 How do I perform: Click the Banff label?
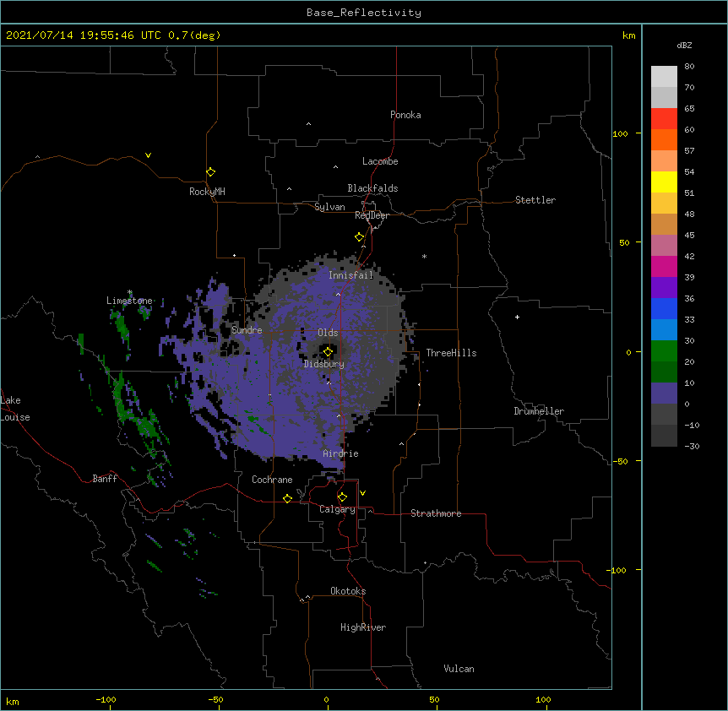(105, 479)
